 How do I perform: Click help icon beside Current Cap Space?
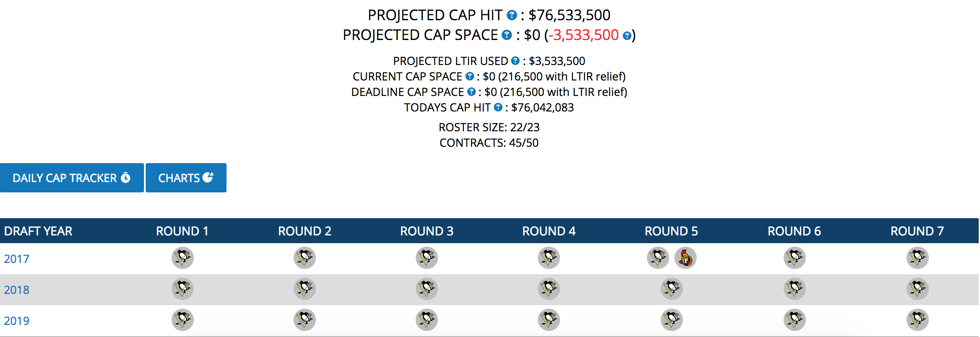point(470,77)
